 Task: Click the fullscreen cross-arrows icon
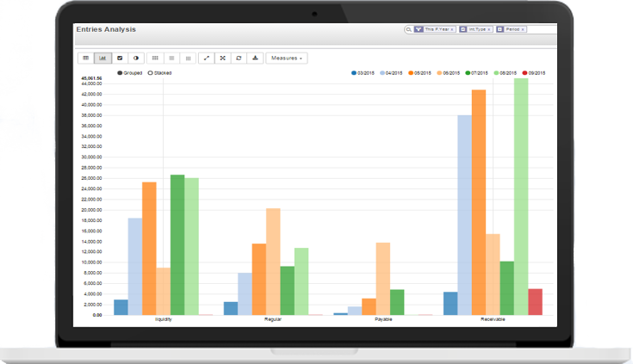[223, 58]
